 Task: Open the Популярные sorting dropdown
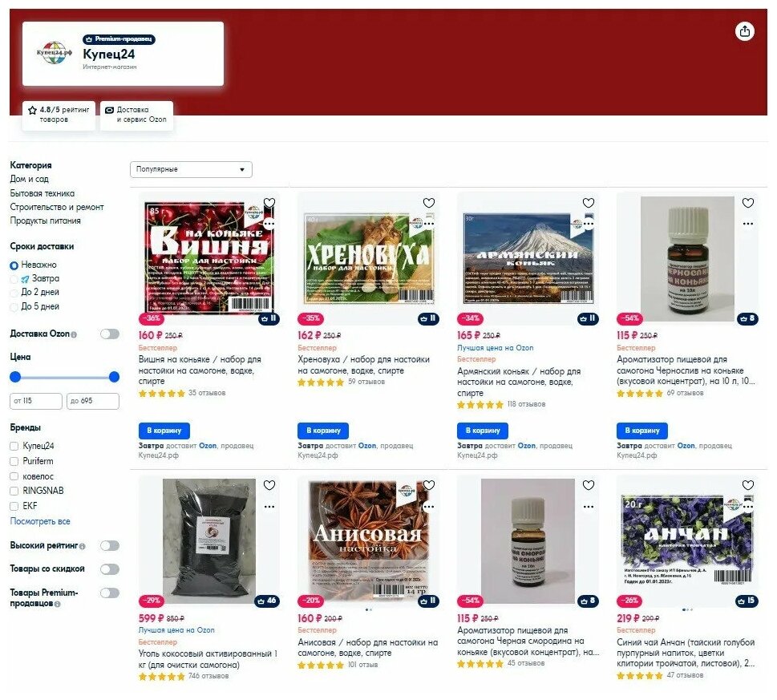191,169
